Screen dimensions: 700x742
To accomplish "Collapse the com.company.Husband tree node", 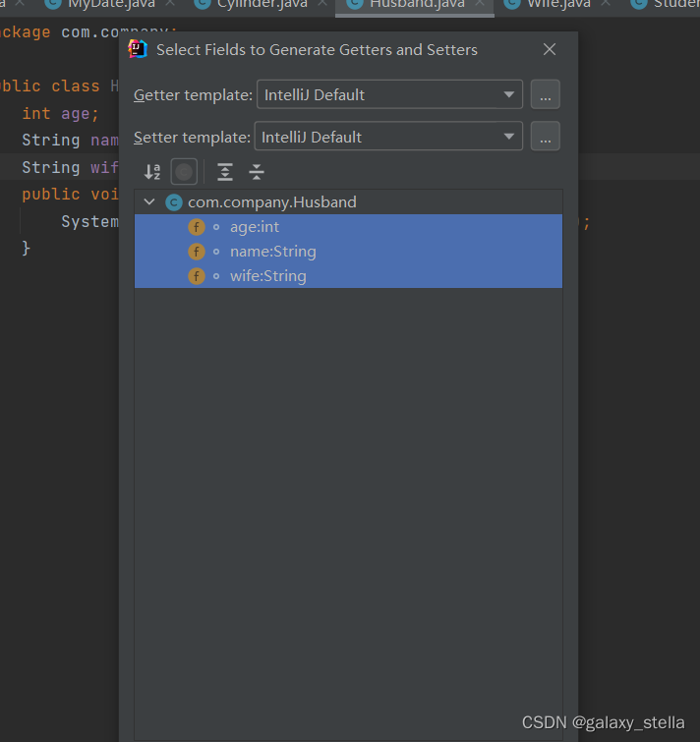I will [x=149, y=202].
